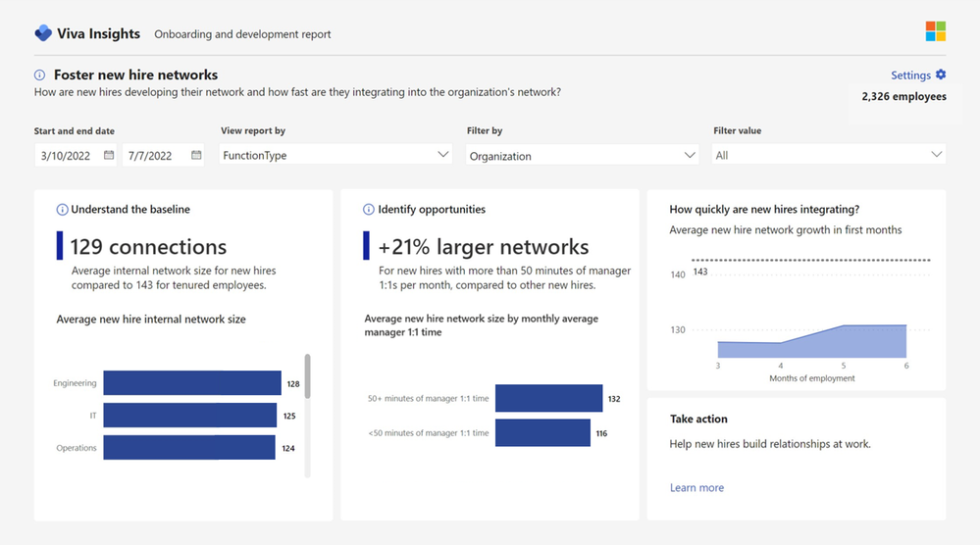Image resolution: width=980 pixels, height=545 pixels.
Task: Click the 'Viva Insights' title text
Action: point(98,33)
